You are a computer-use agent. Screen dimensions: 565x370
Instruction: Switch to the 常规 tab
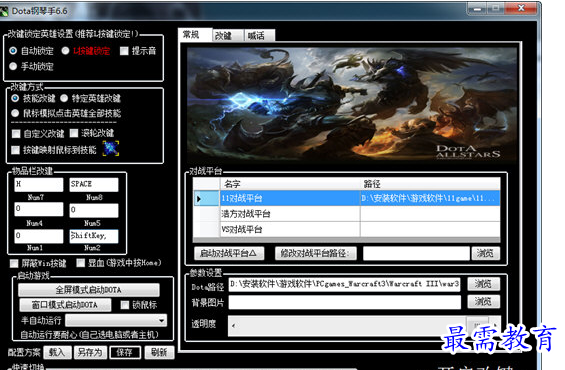pyautogui.click(x=195, y=35)
